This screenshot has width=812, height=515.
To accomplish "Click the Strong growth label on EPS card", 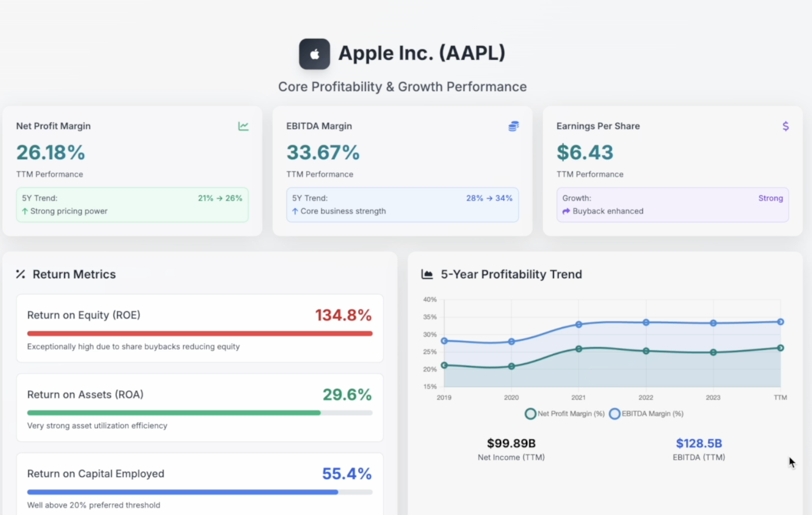I will click(x=771, y=198).
